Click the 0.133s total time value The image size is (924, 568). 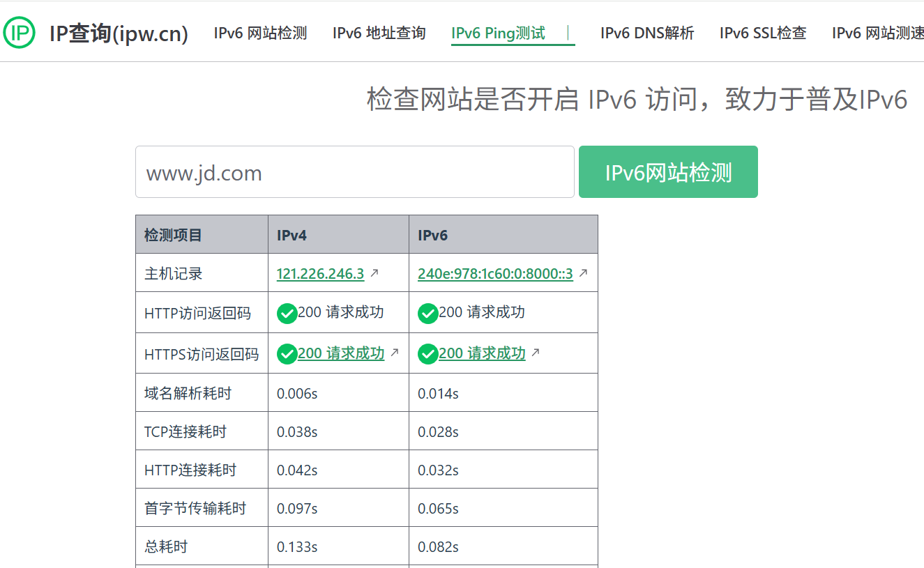coord(297,547)
